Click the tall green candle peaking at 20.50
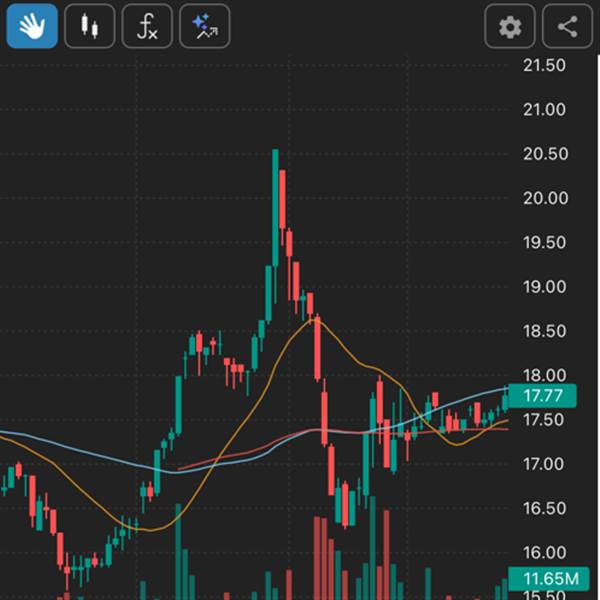This screenshot has width=600, height=600. coord(276,208)
